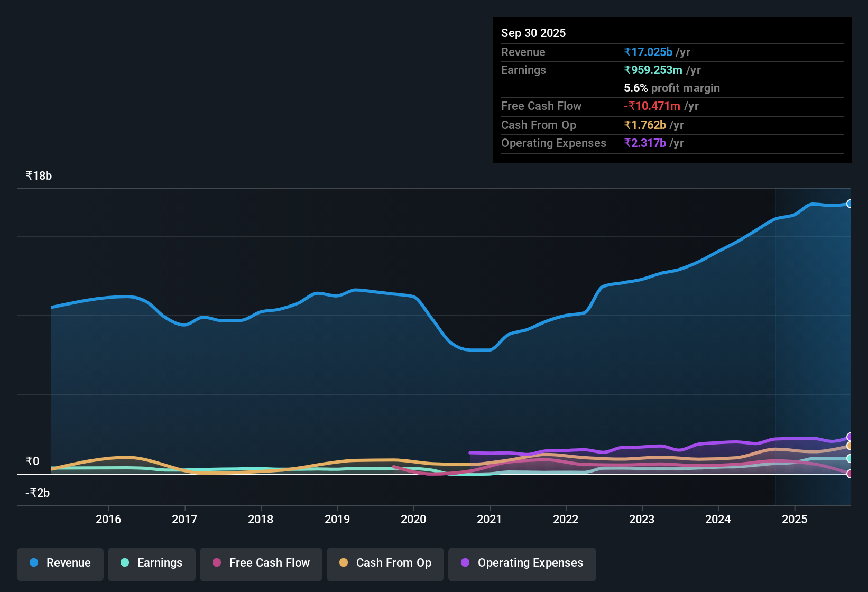This screenshot has width=868, height=592.
Task: Click the Free Cash Flow legend button
Action: click(261, 563)
